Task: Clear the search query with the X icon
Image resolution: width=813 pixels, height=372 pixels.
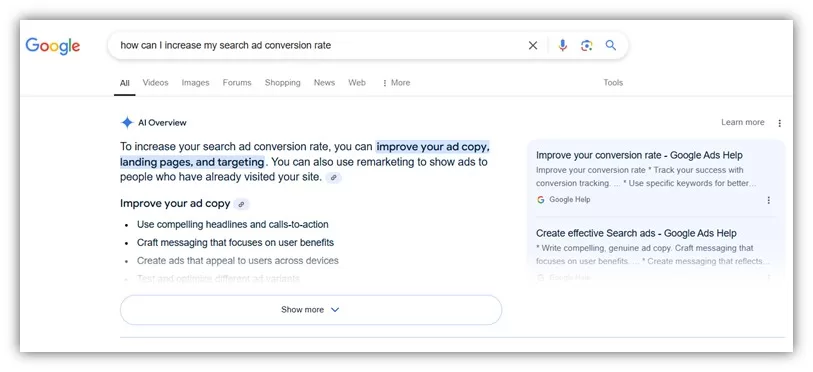Action: click(532, 46)
